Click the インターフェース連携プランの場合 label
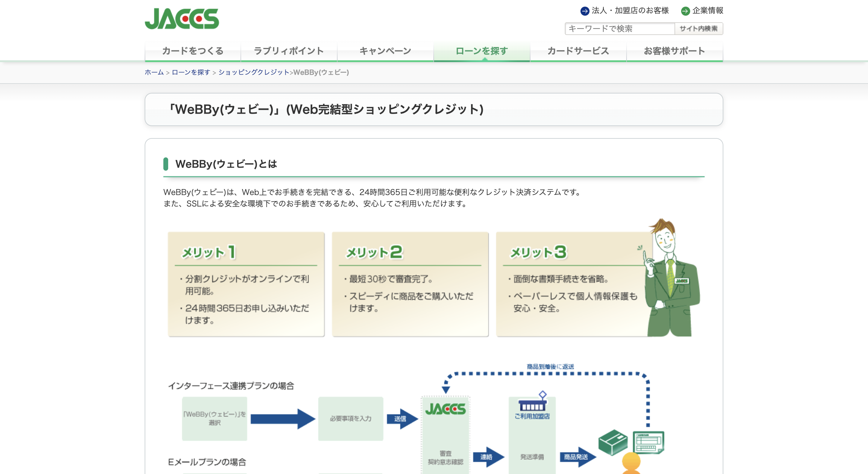Image resolution: width=868 pixels, height=474 pixels. 231,386
